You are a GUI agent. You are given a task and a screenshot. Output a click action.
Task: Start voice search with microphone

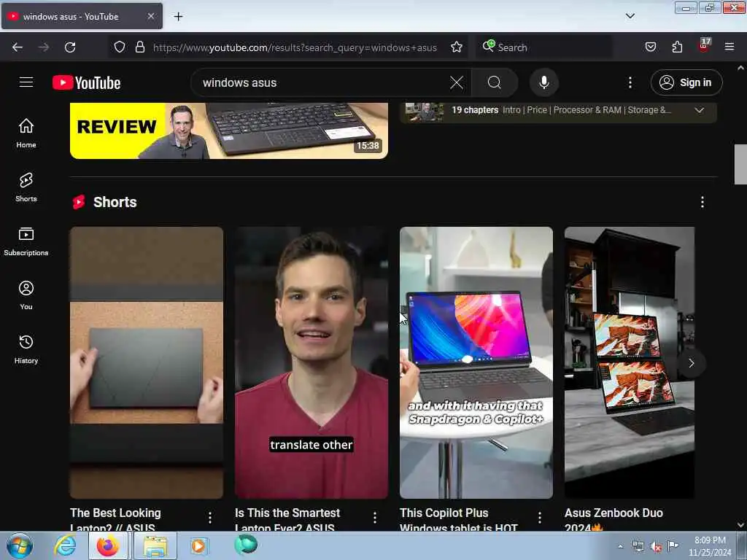coord(543,83)
